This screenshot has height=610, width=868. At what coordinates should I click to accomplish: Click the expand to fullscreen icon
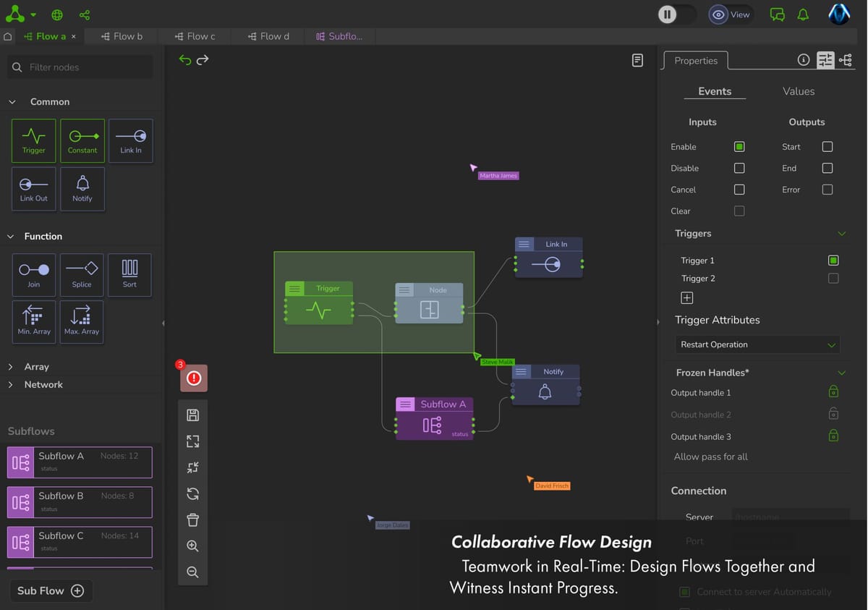tap(192, 441)
